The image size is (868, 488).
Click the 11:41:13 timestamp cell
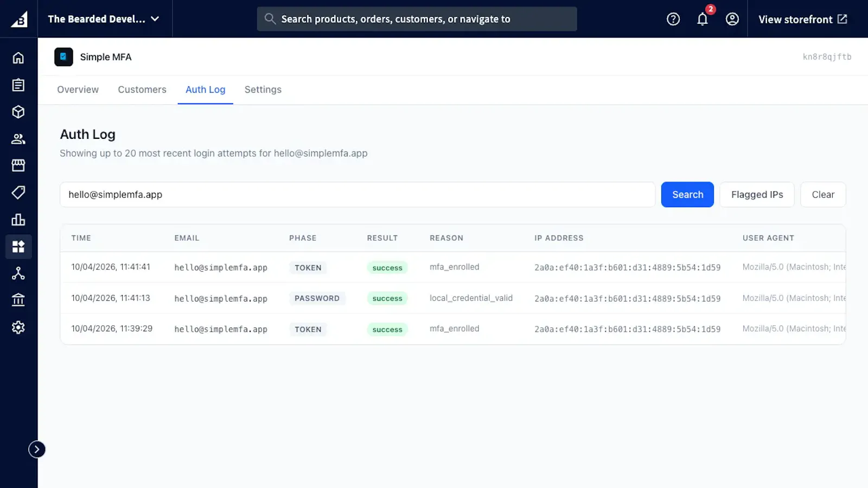click(111, 298)
